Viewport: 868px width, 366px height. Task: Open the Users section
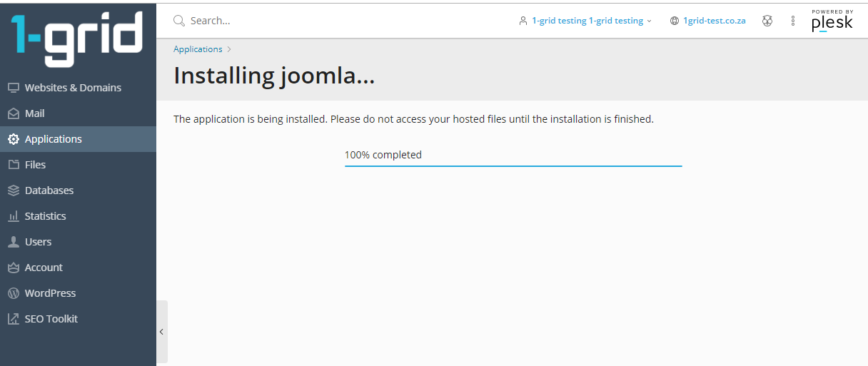click(x=78, y=242)
